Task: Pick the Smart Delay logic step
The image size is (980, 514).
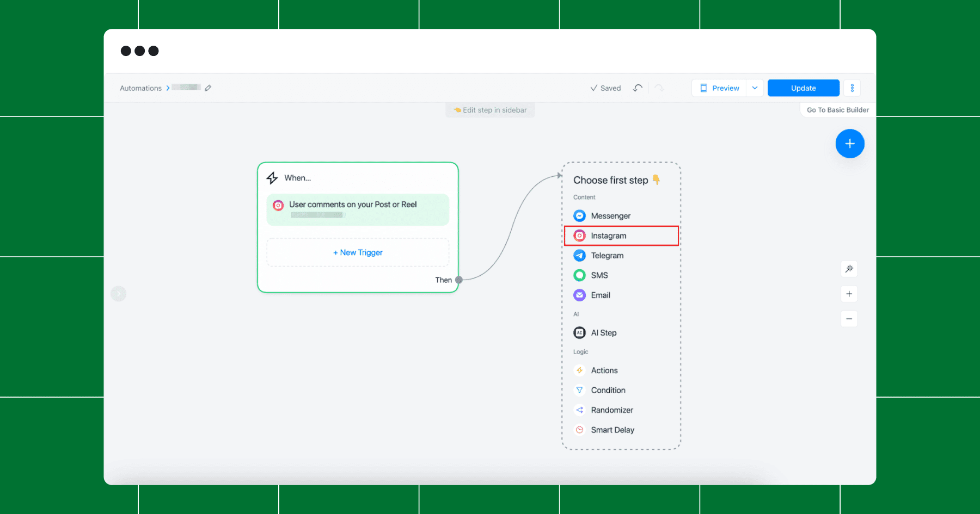Action: 621,430
